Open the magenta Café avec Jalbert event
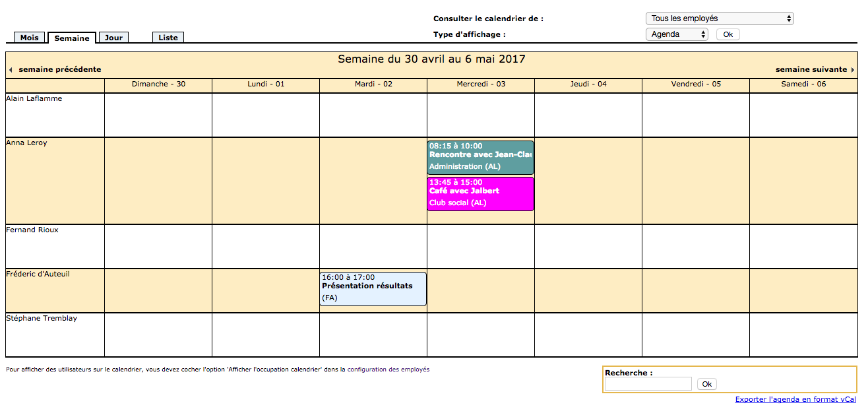This screenshot has width=868, height=417. tap(480, 193)
